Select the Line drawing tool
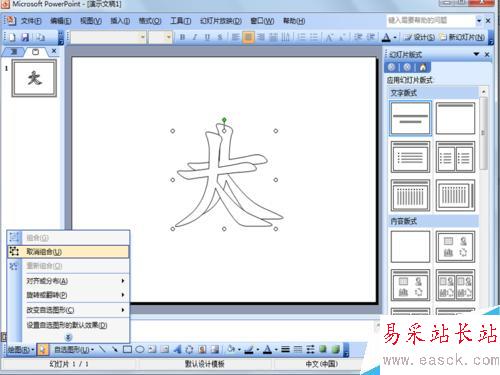This screenshot has width=500, height=375. pyautogui.click(x=102, y=349)
